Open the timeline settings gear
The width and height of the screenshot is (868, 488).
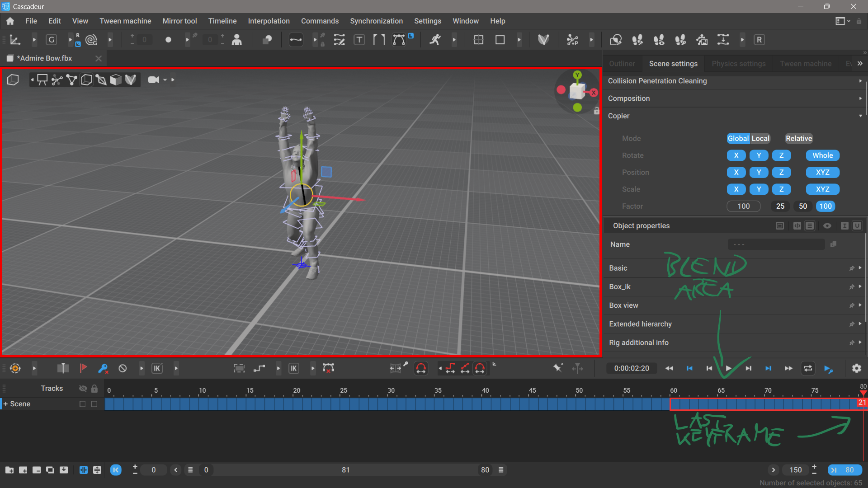tap(856, 368)
